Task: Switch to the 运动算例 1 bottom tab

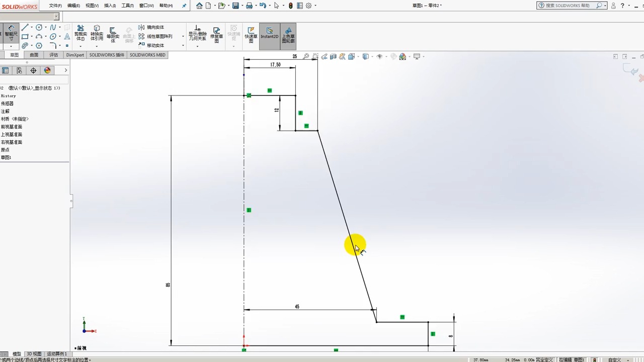Action: [x=56, y=354]
